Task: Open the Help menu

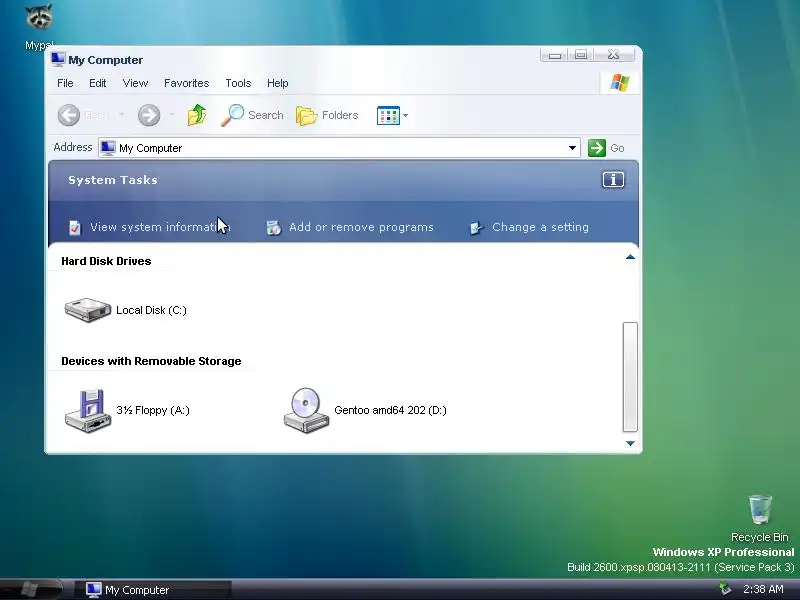Action: tap(278, 83)
